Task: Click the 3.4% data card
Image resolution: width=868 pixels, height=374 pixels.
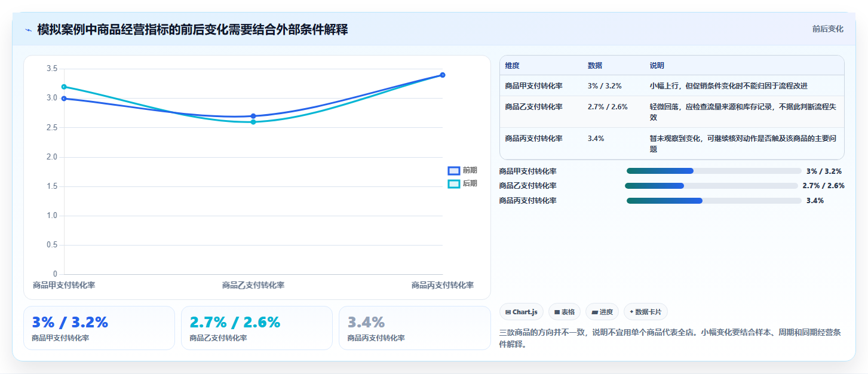Action: pos(415,328)
